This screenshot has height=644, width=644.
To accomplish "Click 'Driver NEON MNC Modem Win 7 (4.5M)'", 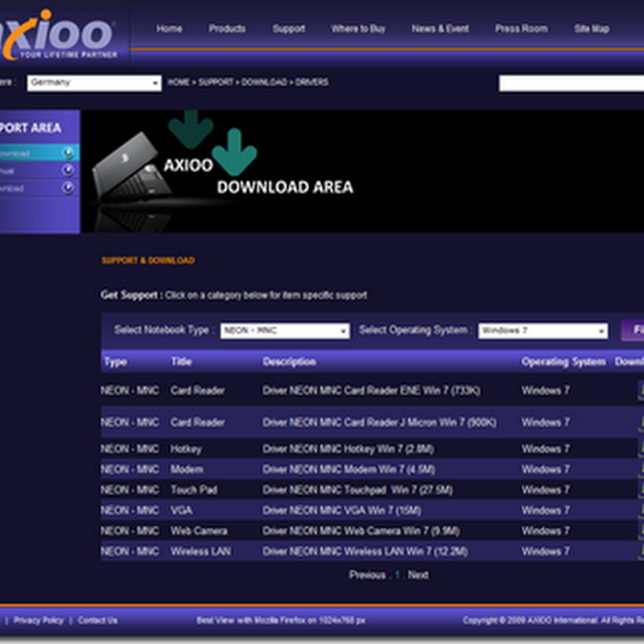I will click(349, 469).
